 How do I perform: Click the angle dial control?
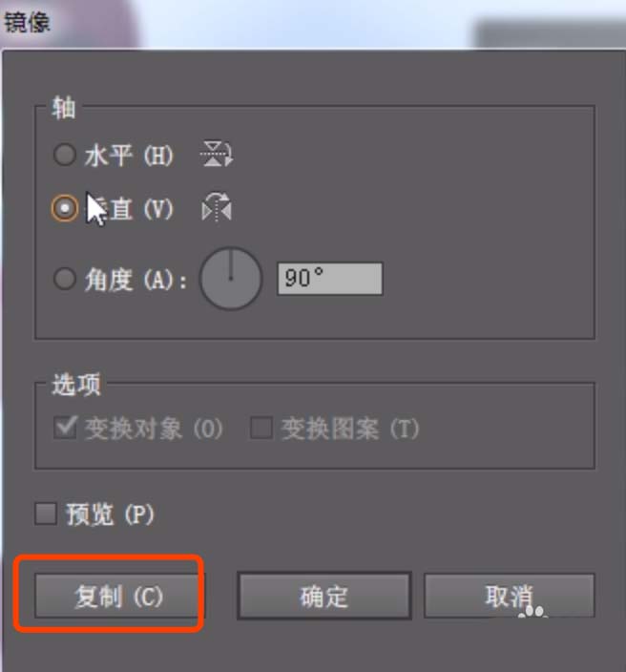click(231, 279)
